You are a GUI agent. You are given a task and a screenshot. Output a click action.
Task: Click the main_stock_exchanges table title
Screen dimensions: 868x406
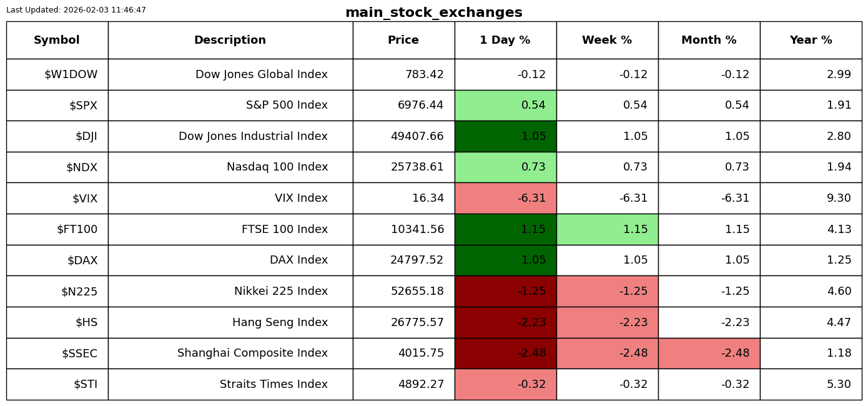(433, 12)
